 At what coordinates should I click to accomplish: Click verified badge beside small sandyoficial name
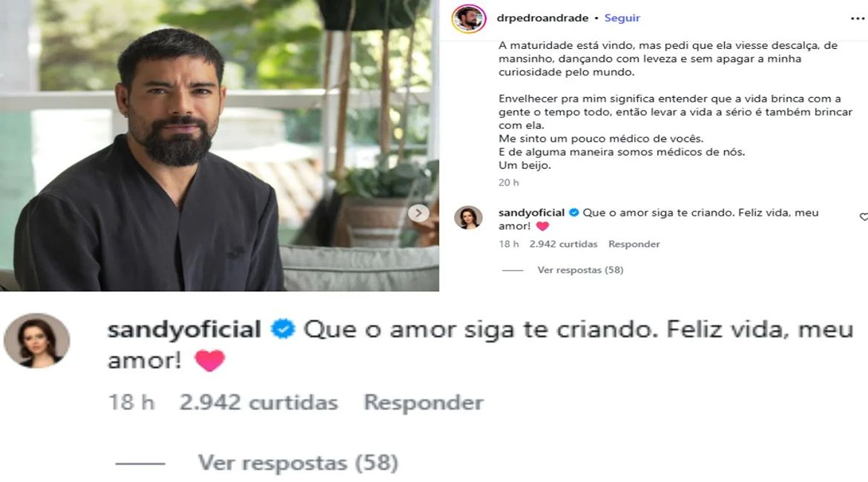(x=574, y=213)
